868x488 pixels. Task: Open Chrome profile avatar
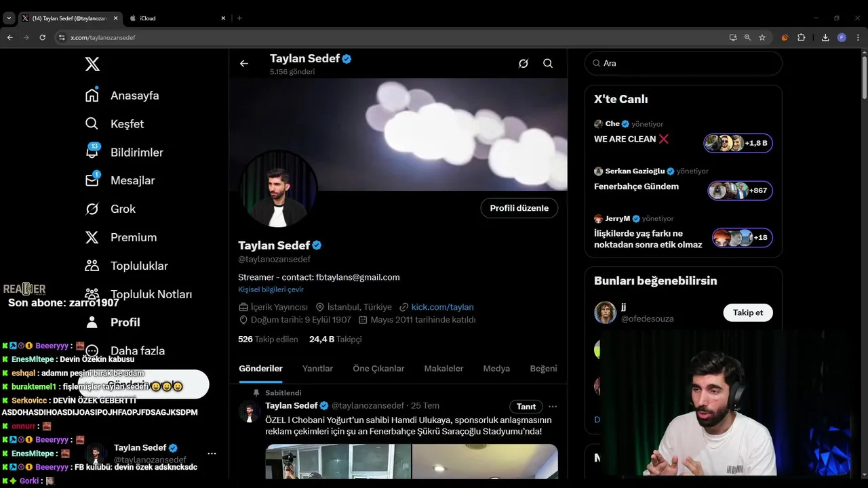[x=842, y=38]
